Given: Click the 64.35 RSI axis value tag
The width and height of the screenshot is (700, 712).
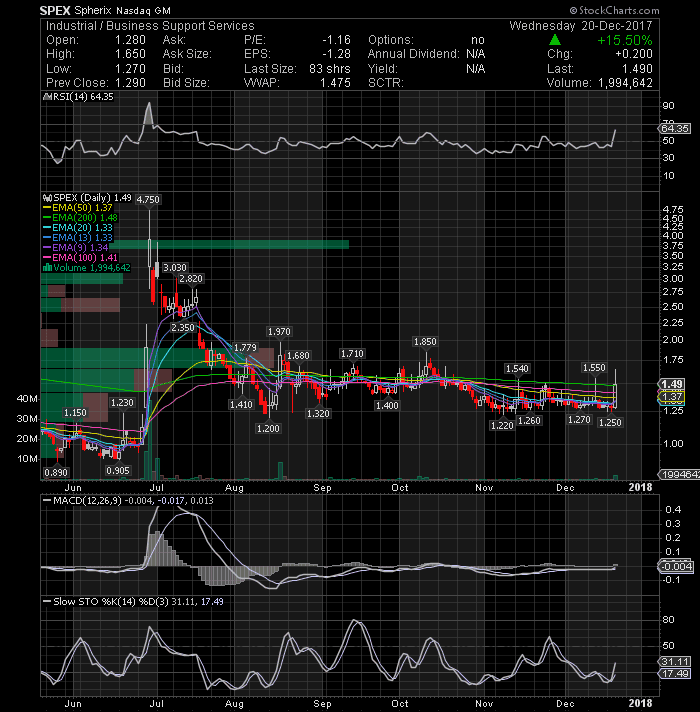Looking at the screenshot, I should pyautogui.click(x=675, y=129).
